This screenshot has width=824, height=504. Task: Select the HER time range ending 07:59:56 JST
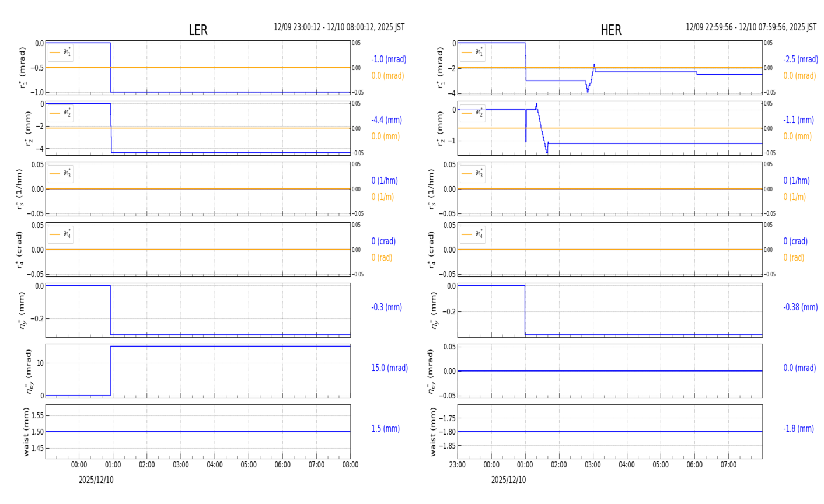tap(751, 27)
